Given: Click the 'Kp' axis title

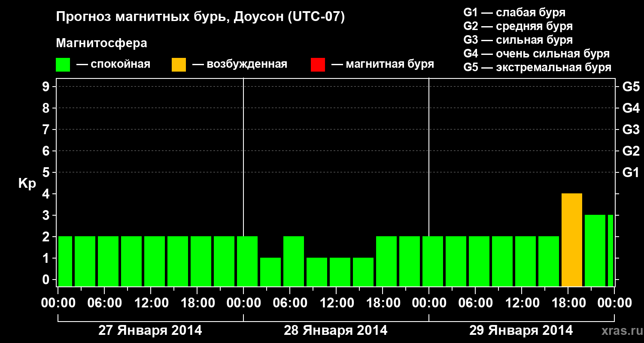Looking at the screenshot, I should [x=27, y=184].
